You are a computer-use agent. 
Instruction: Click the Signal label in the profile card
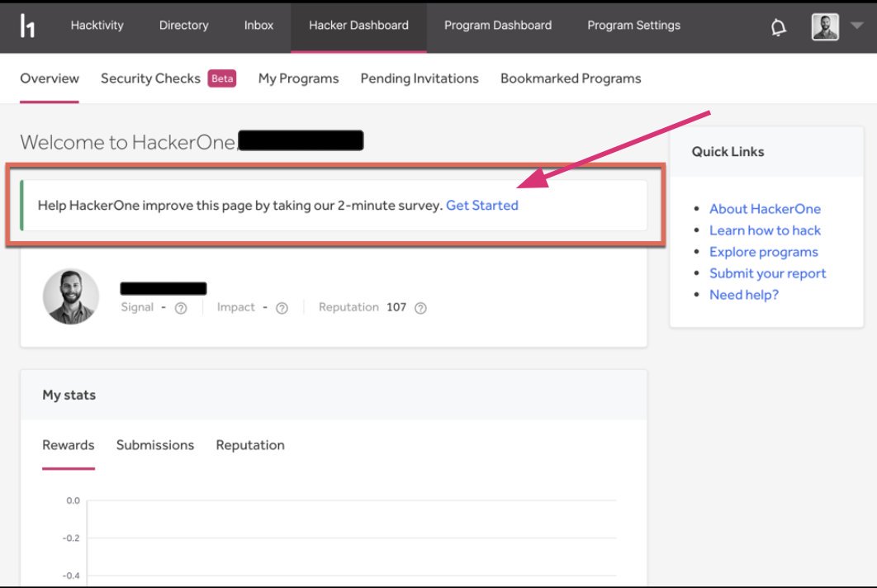[x=137, y=307]
